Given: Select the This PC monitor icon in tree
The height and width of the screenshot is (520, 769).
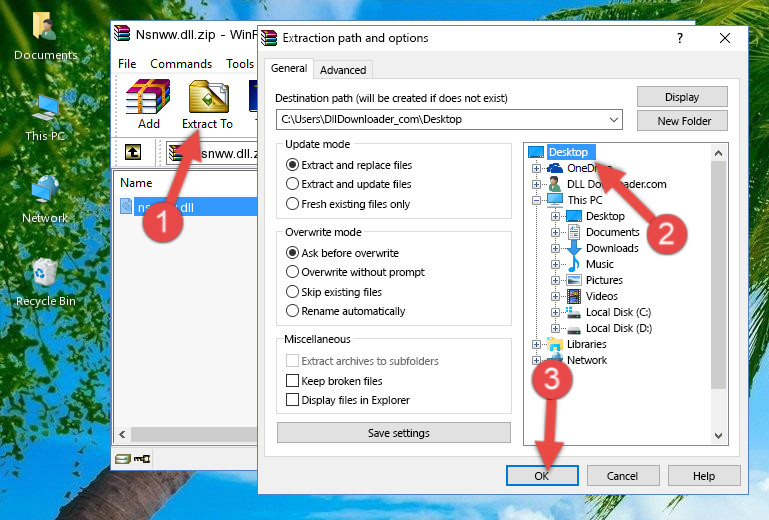Looking at the screenshot, I should 555,200.
